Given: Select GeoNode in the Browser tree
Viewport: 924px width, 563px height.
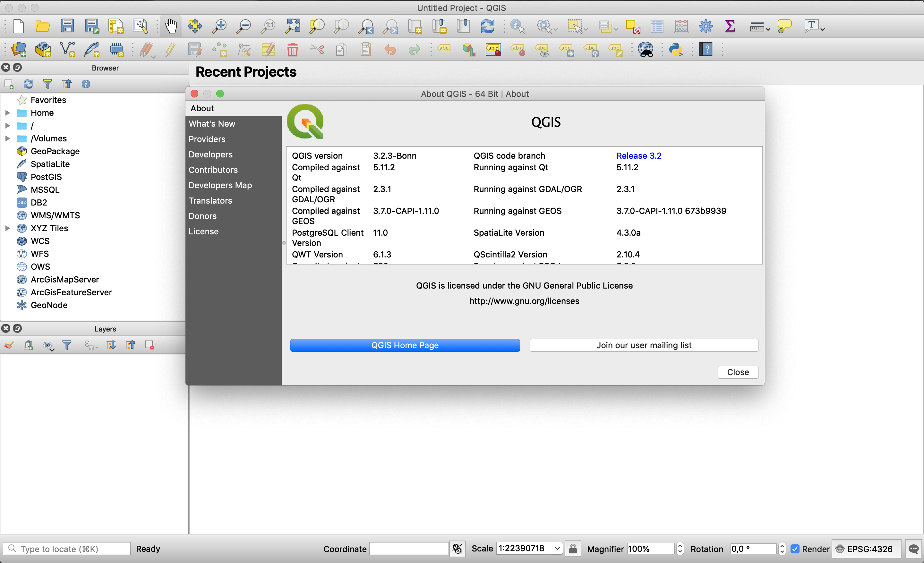Looking at the screenshot, I should point(49,305).
